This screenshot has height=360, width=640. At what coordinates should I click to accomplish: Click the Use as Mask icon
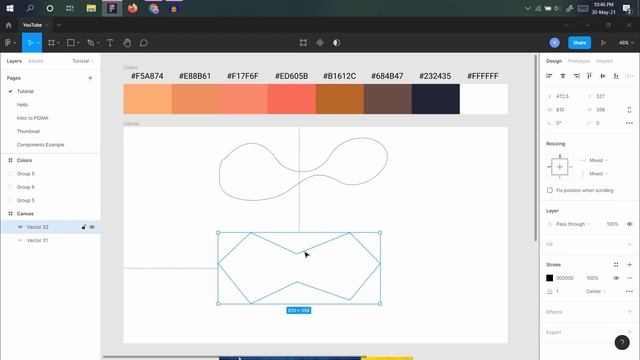point(336,43)
